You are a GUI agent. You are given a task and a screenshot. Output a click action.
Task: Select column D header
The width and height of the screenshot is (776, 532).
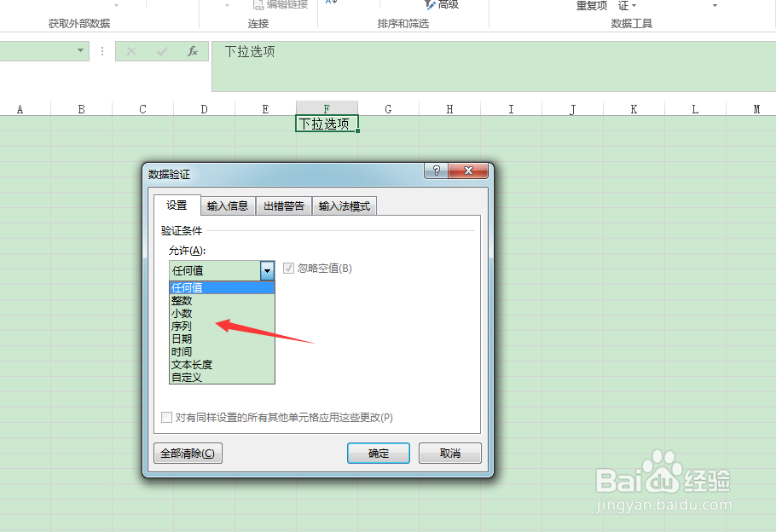coord(205,109)
